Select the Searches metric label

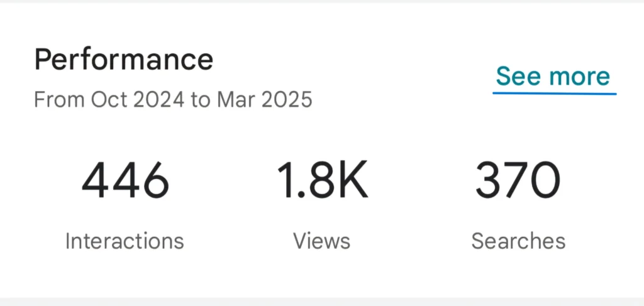(518, 241)
